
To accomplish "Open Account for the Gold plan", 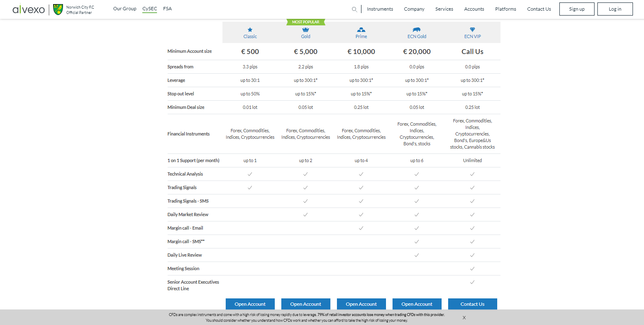I will point(305,304).
